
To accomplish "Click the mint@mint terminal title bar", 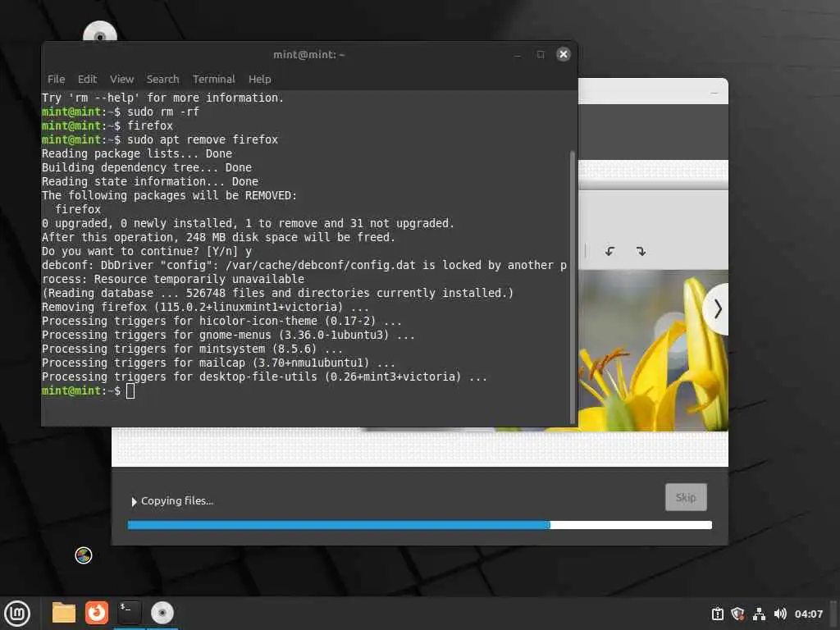I will (x=309, y=54).
